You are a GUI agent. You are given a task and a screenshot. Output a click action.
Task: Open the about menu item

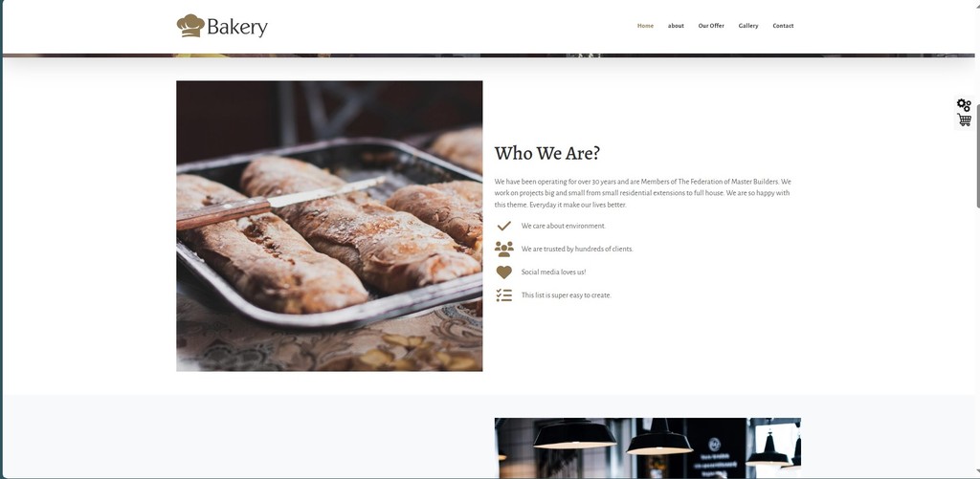coord(676,26)
